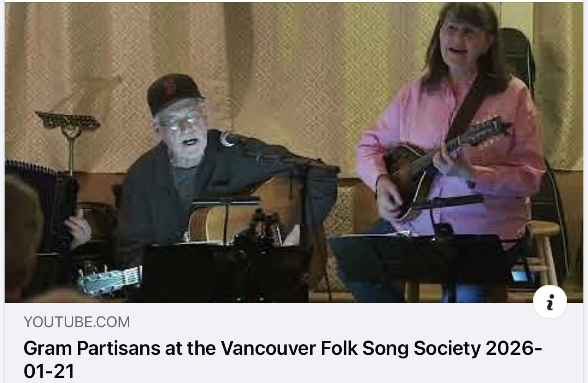Click the ornate brass music stand in background
Image resolution: width=588 pixels, height=383 pixels.
69,134
